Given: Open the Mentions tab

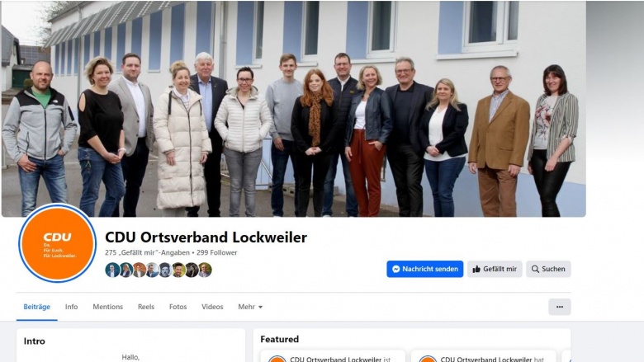Looking at the screenshot, I should (107, 307).
